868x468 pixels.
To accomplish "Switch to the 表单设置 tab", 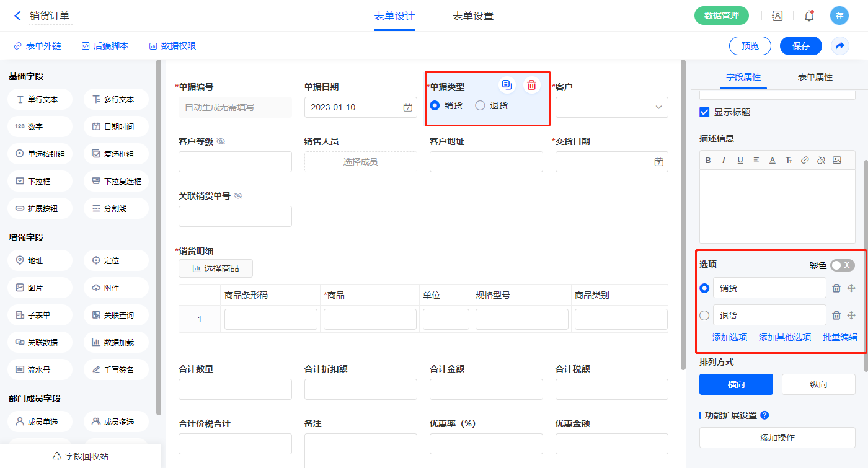I will pyautogui.click(x=473, y=16).
